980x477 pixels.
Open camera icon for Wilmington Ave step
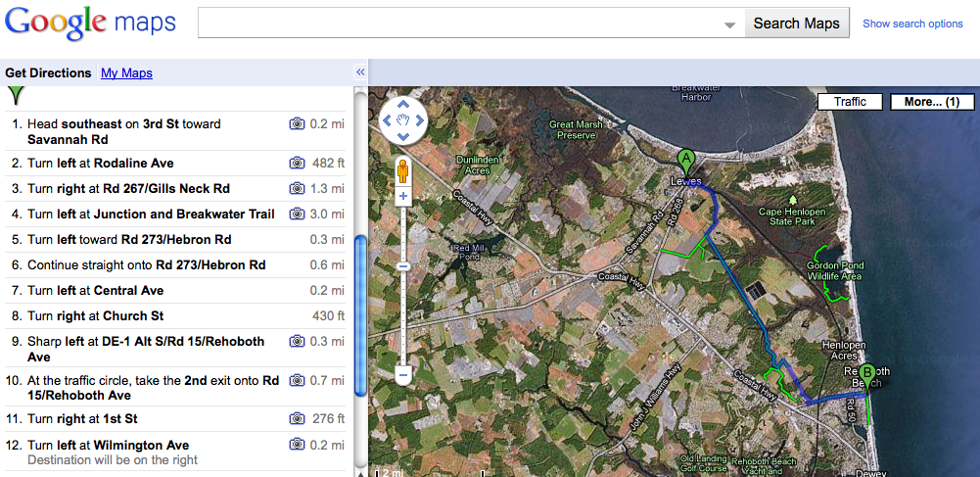(x=297, y=445)
